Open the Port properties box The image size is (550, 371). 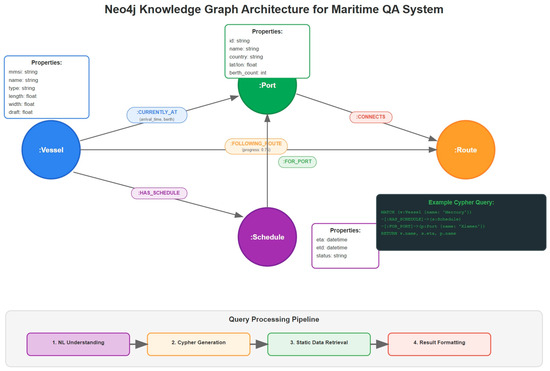point(267,51)
